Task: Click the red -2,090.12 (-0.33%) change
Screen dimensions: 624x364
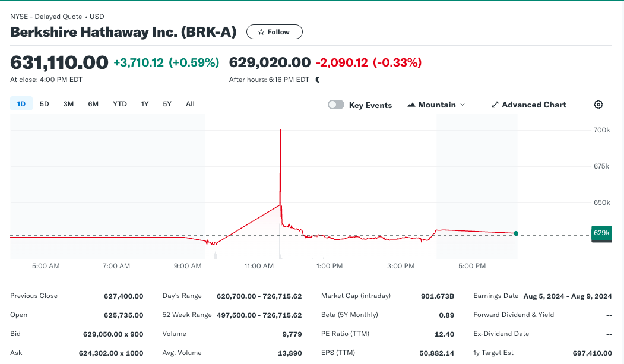Action: 369,62
